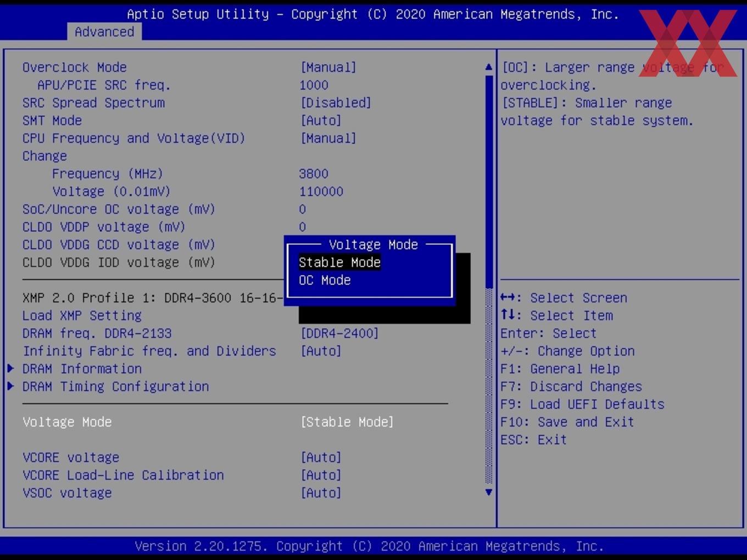The width and height of the screenshot is (747, 560).
Task: Click the F9: Load UEFI Defaults hint
Action: tap(583, 404)
